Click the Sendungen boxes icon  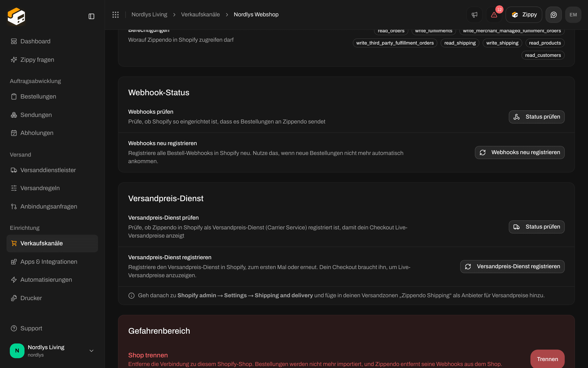pos(14,115)
